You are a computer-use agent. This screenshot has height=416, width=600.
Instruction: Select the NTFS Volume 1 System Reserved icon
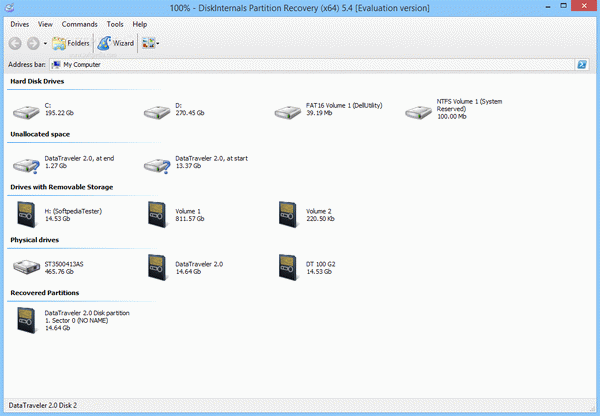pos(419,112)
